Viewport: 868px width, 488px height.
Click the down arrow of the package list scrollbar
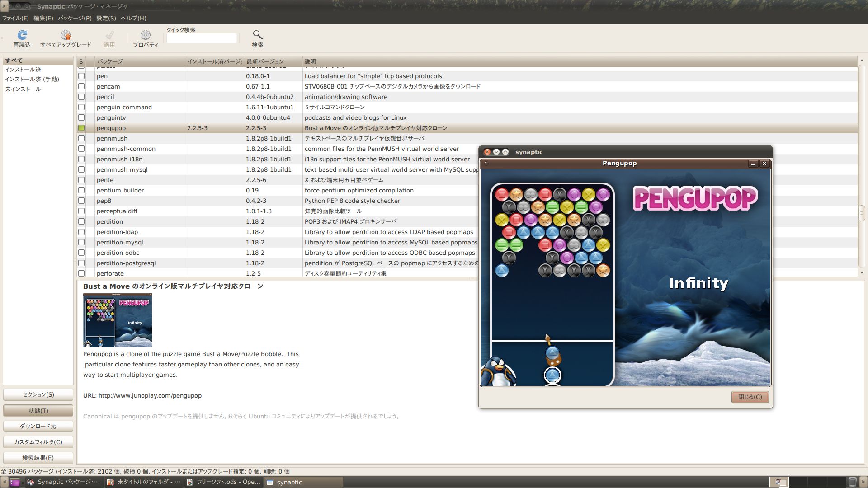coord(862,273)
